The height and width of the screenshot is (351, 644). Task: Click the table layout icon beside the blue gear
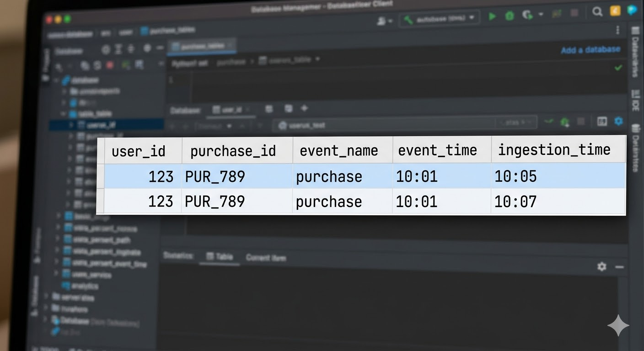point(602,122)
